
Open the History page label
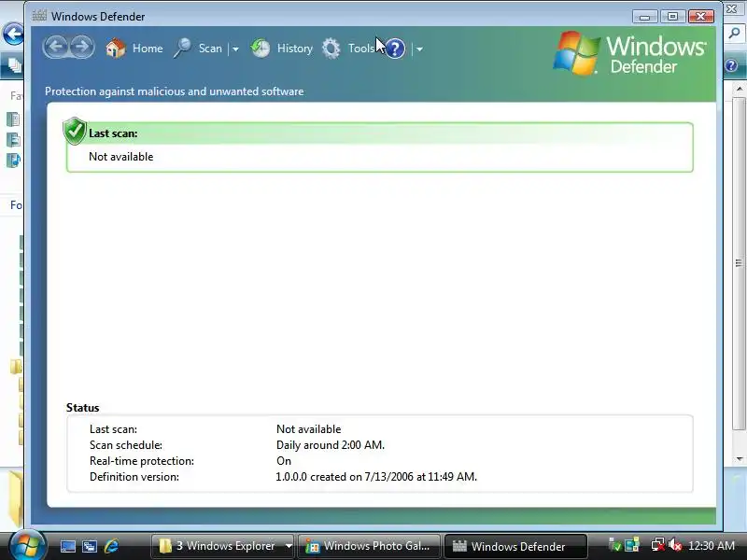[x=295, y=49]
